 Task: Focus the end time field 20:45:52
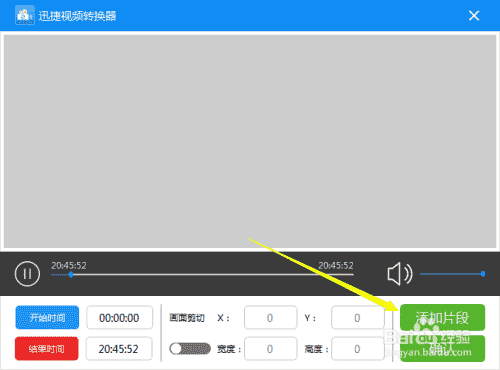coord(119,349)
